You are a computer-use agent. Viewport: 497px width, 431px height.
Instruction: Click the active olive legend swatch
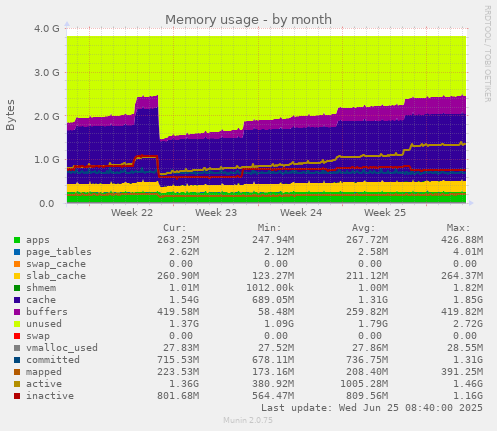pyautogui.click(x=17, y=384)
